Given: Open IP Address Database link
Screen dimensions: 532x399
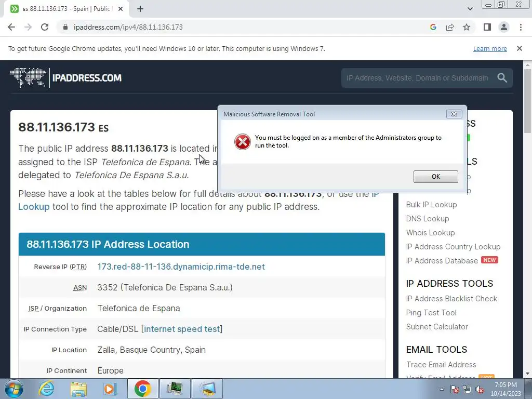Looking at the screenshot, I should pos(442,261).
